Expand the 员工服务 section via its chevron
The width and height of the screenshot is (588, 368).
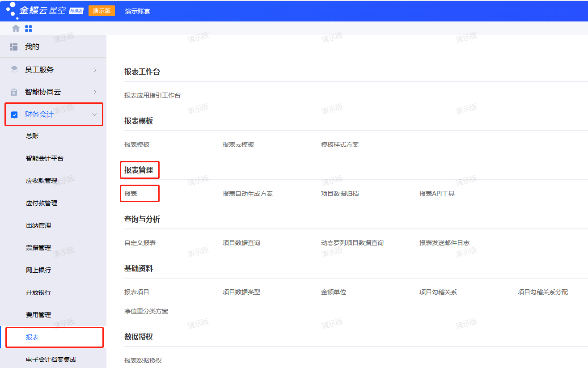tap(94, 69)
